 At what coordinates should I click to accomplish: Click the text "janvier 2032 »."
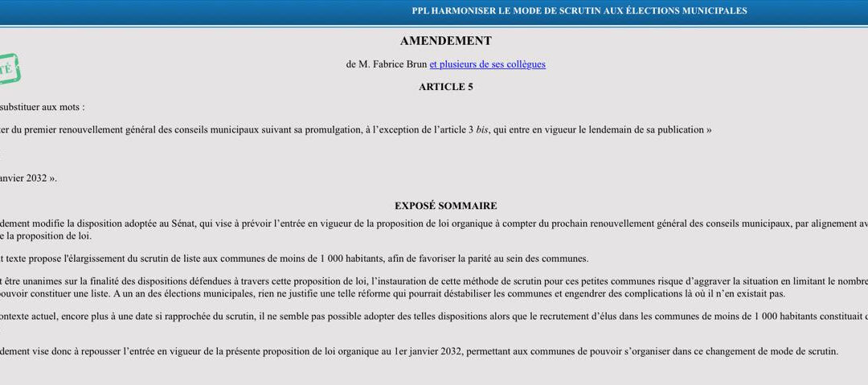point(29,178)
